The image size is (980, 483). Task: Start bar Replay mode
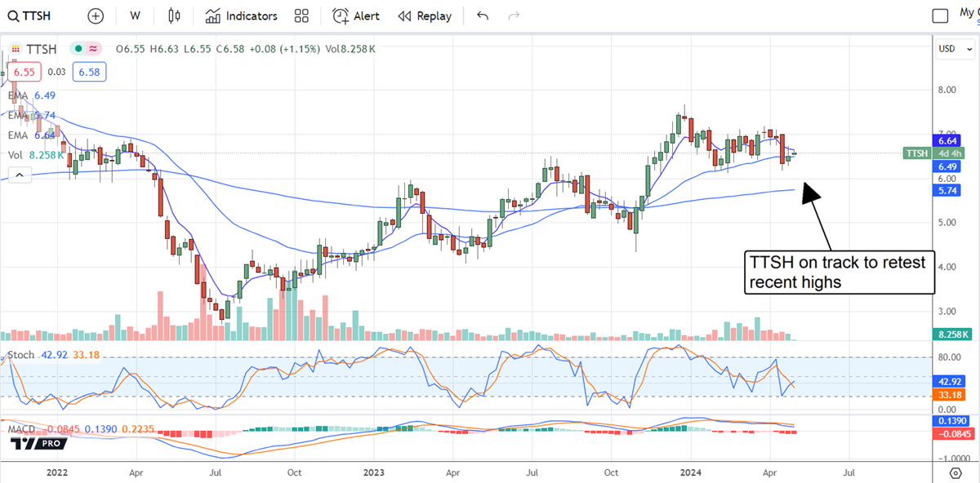point(425,16)
